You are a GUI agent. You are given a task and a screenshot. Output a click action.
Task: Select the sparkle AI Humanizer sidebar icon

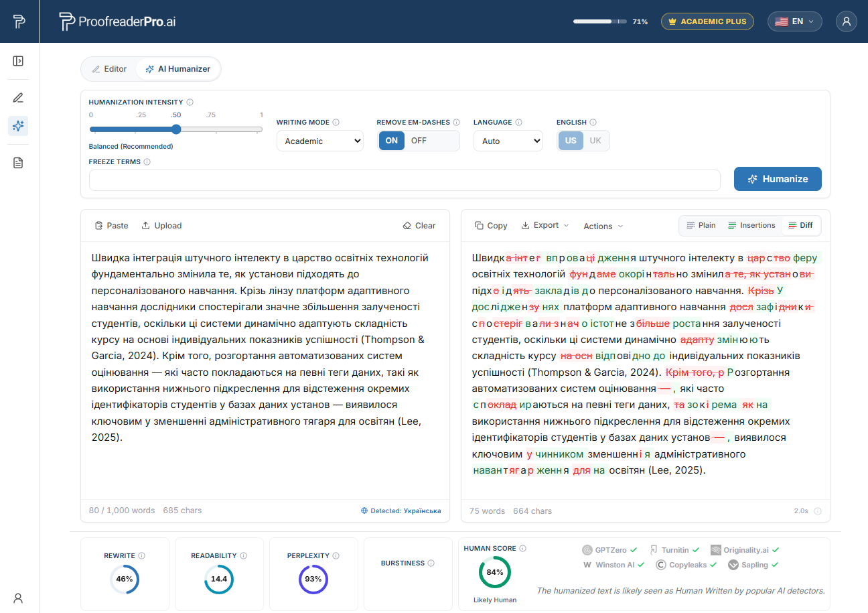coord(18,125)
